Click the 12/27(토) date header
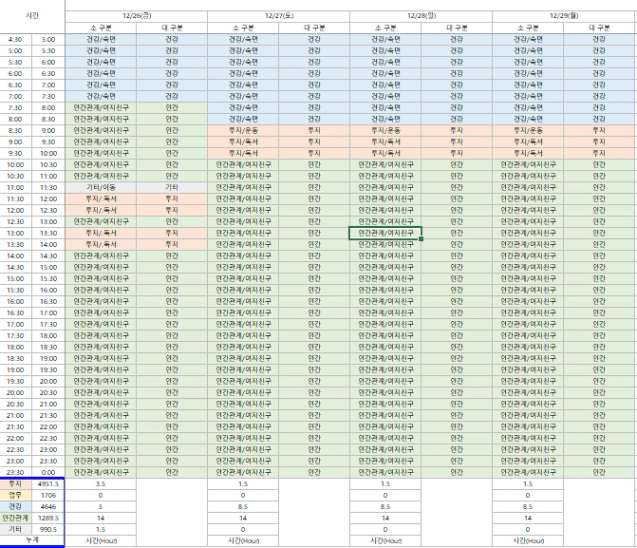The width and height of the screenshot is (637, 548). [279, 16]
